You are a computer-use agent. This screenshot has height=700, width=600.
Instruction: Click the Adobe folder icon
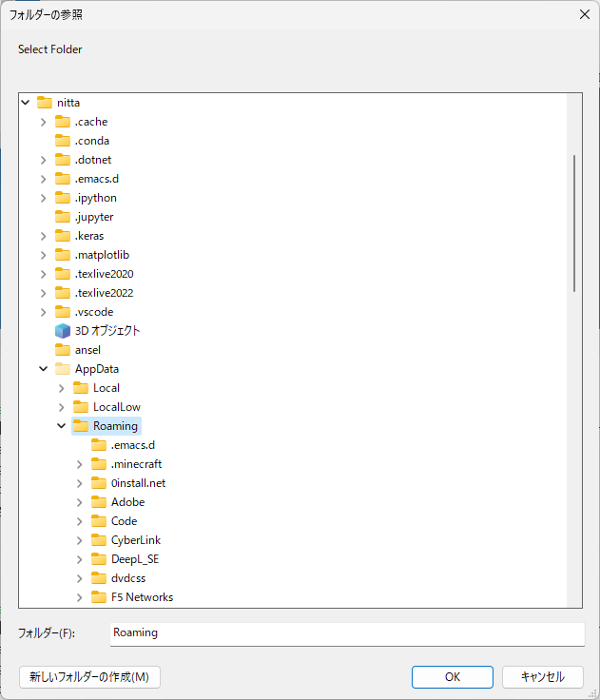99,502
